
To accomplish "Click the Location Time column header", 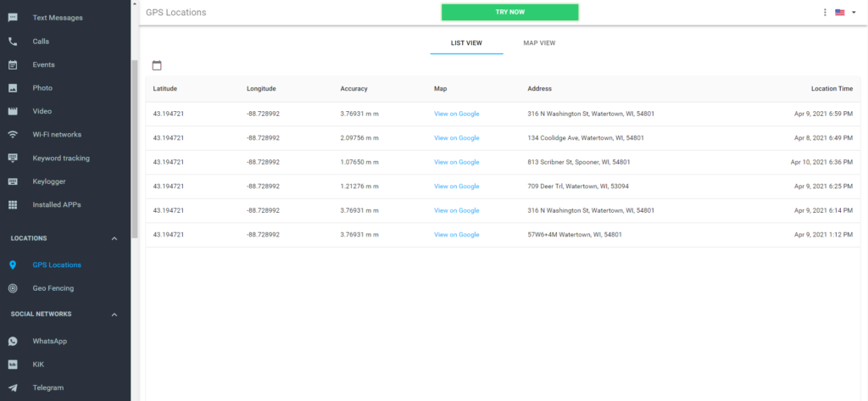I will tap(832, 89).
